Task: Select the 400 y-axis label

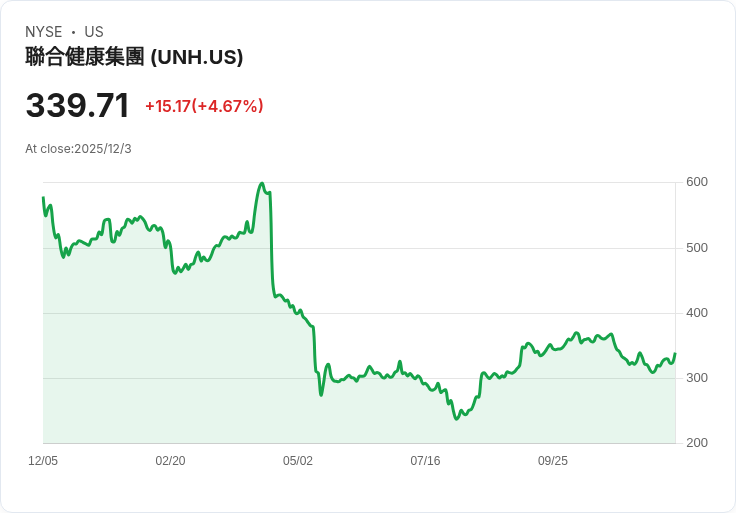Action: pos(697,313)
